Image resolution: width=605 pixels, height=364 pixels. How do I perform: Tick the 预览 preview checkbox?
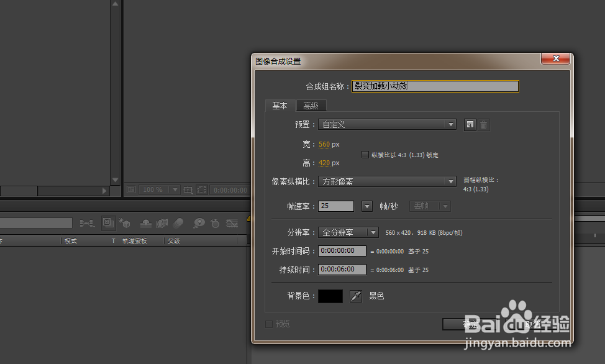tap(269, 324)
